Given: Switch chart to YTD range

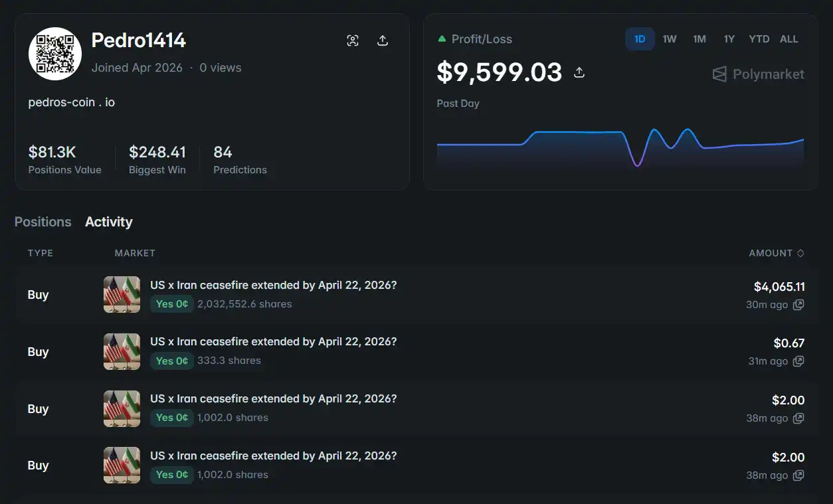Looking at the screenshot, I should (759, 39).
